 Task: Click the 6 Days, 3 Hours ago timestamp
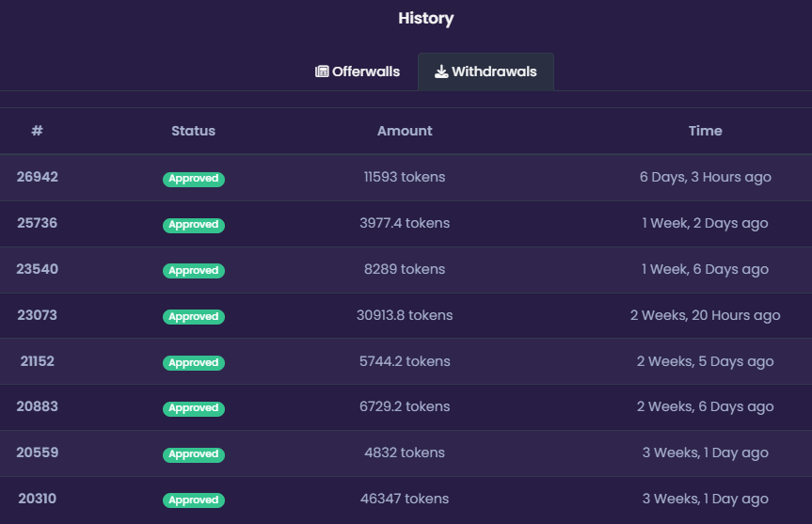coord(706,177)
